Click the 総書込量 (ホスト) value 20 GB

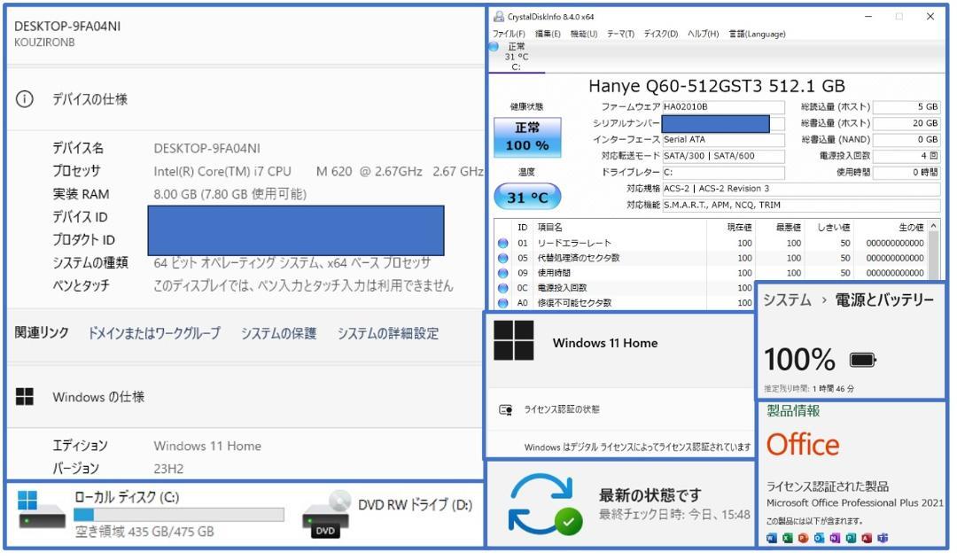(906, 123)
